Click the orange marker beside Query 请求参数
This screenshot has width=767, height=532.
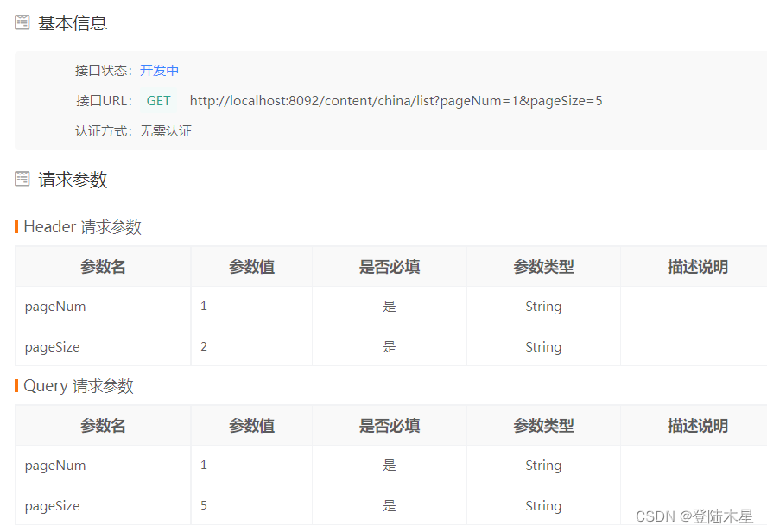tap(16, 386)
